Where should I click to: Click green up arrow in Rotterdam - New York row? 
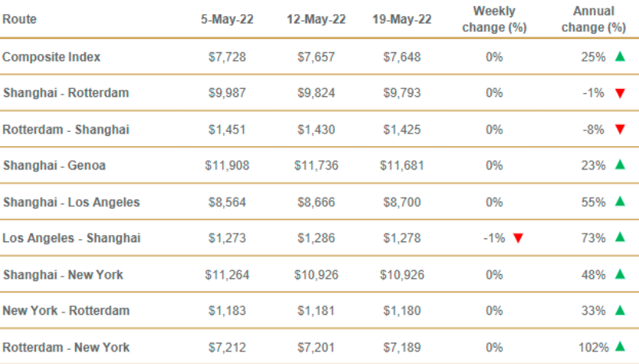coord(619,346)
